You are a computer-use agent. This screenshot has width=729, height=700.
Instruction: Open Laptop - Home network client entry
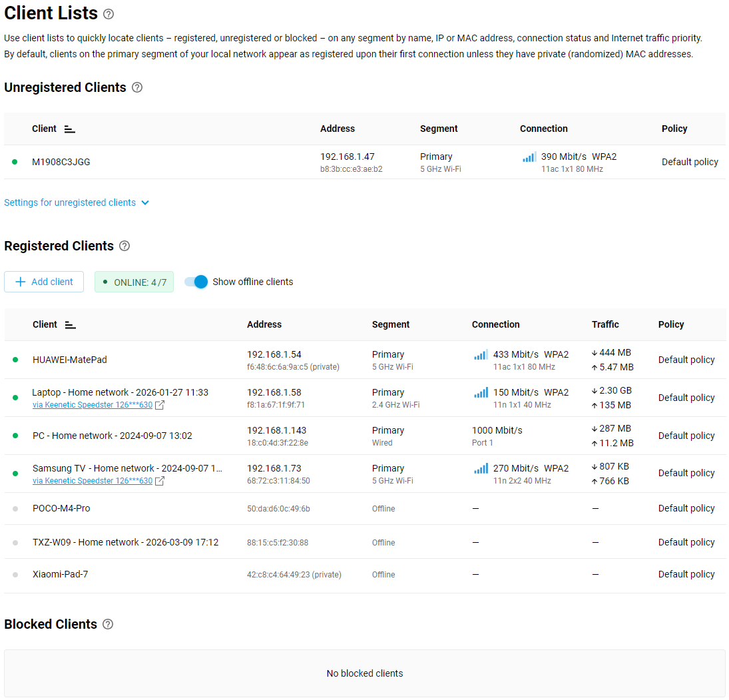click(120, 392)
